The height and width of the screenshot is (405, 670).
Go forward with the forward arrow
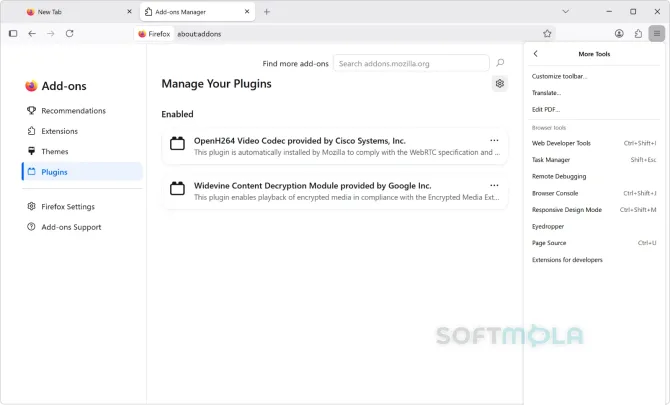(50, 33)
